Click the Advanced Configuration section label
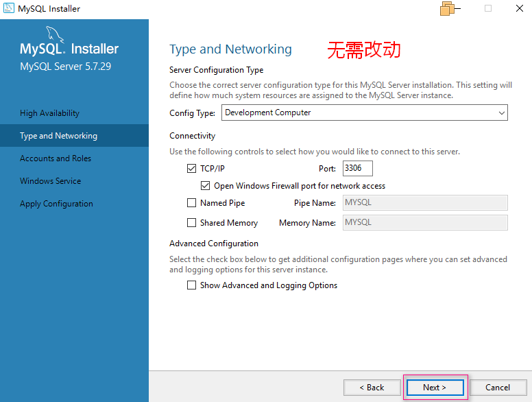Screen dimensions: 532x402 214,244
